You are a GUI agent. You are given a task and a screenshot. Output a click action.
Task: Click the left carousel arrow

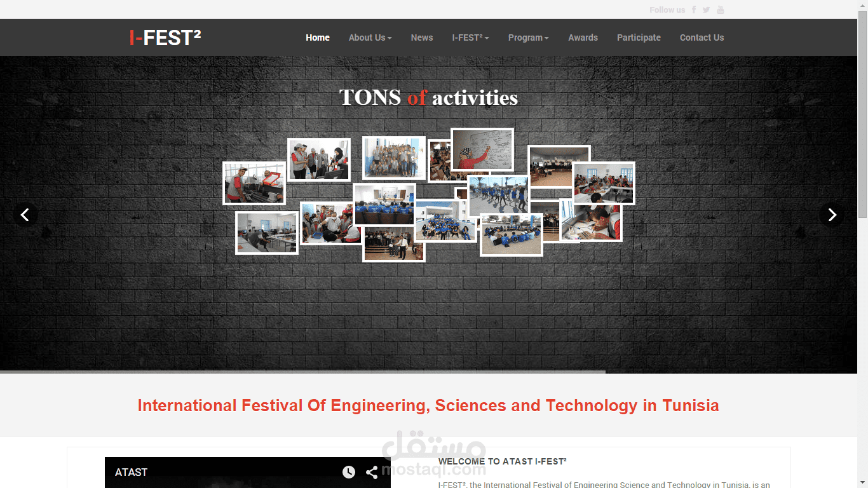[25, 215]
